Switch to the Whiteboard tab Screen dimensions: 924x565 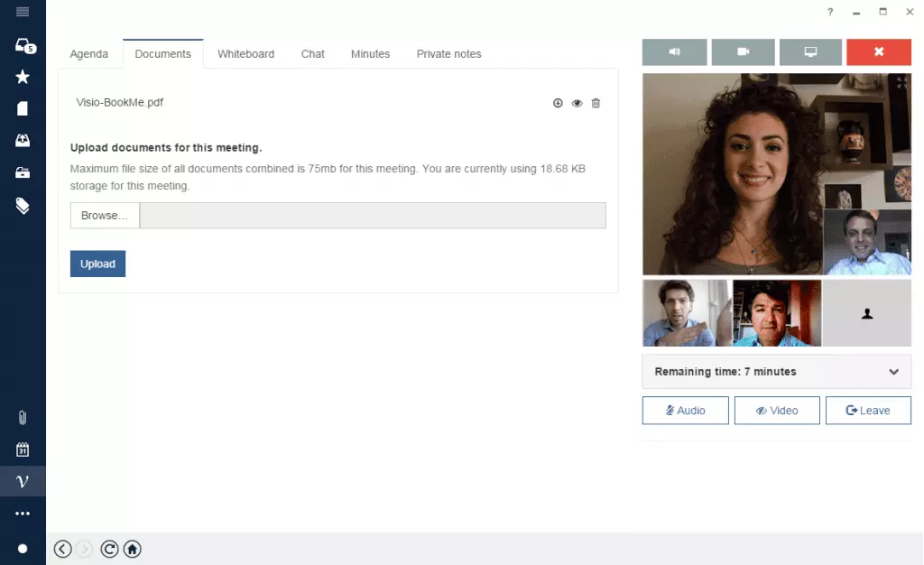click(x=245, y=54)
